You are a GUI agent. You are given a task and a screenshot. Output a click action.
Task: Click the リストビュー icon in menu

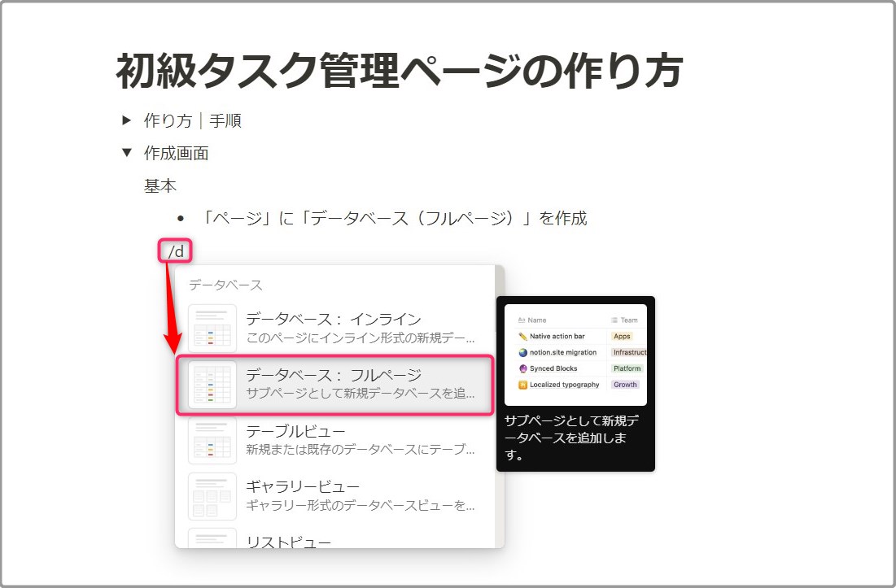point(212,538)
